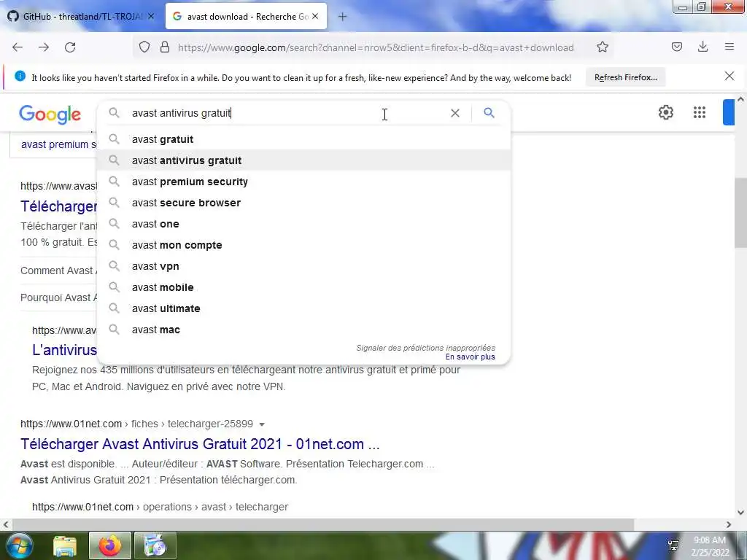Viewport: 747px width, 560px height.
Task: Click the Refresh Firefox... button
Action: coord(625,77)
